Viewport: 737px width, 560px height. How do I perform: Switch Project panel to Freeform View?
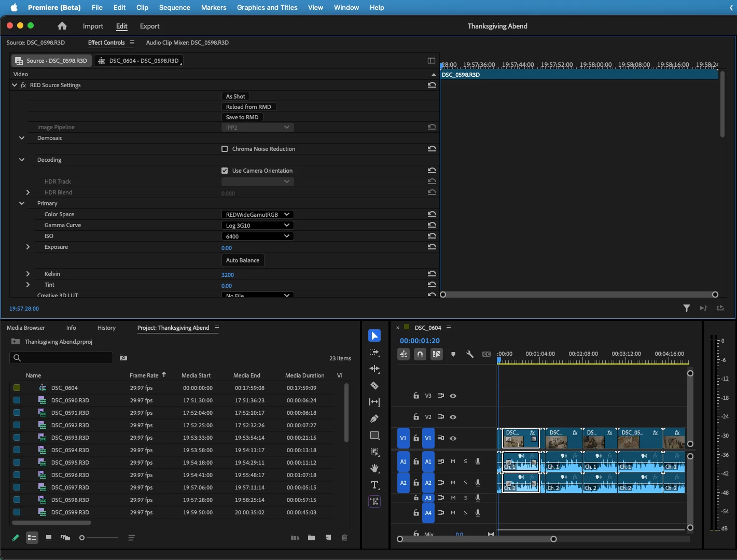(x=65, y=538)
